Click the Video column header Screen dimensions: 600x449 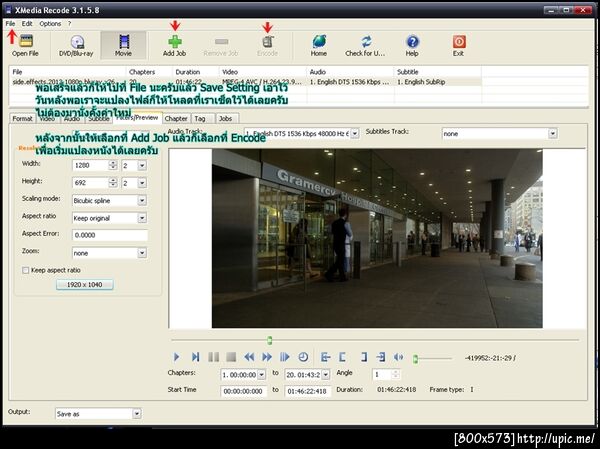click(x=263, y=72)
